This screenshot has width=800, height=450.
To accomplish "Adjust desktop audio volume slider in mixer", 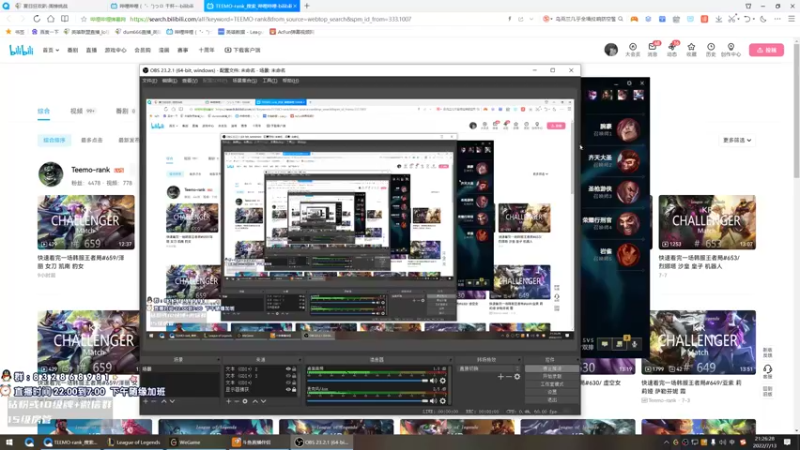I will click(x=367, y=381).
